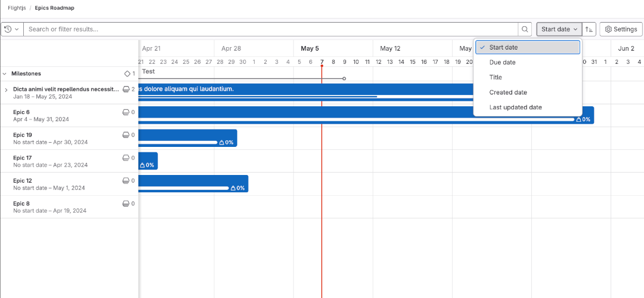
Task: Sort by Last updated date
Action: (x=528, y=107)
